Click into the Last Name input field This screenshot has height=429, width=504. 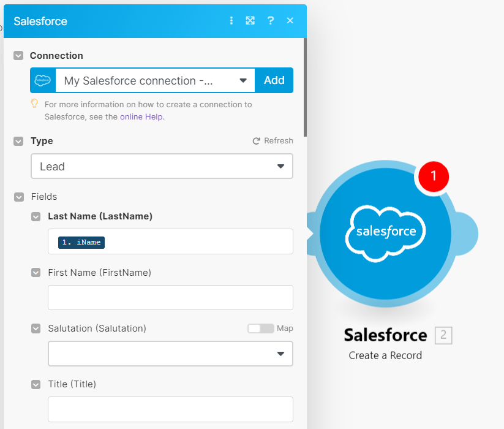tap(170, 241)
